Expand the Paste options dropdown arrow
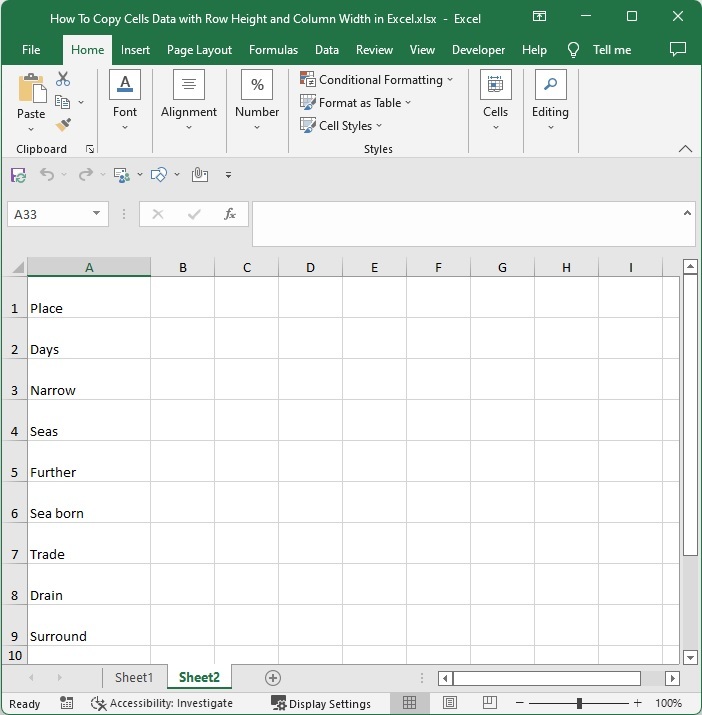 [31, 130]
